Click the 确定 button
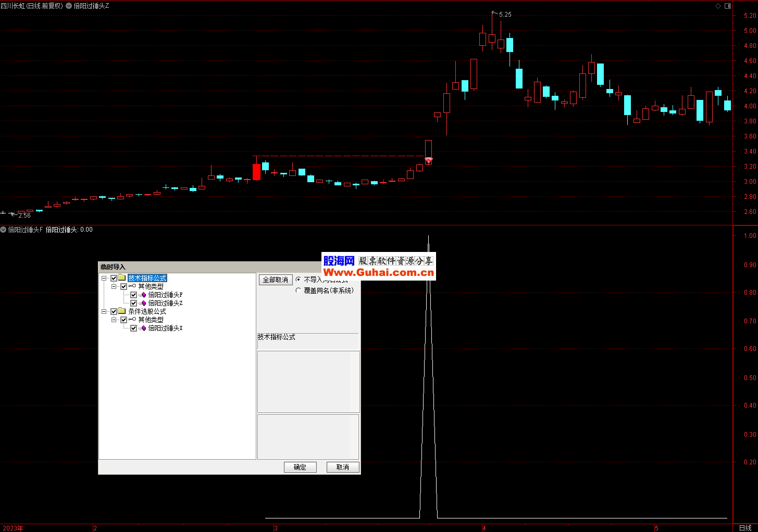Image resolution: width=758 pixels, height=532 pixels. [300, 467]
